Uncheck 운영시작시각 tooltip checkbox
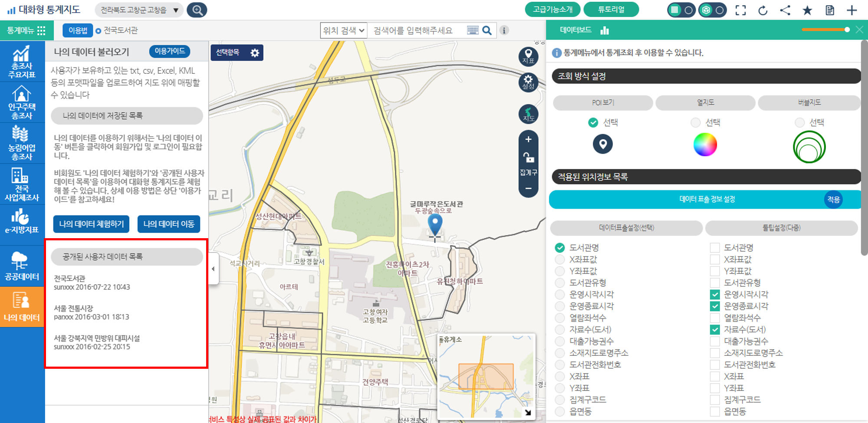 [x=715, y=295]
